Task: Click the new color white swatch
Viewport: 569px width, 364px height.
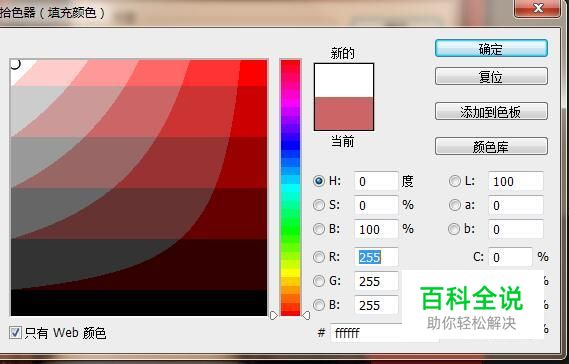Action: pos(344,81)
